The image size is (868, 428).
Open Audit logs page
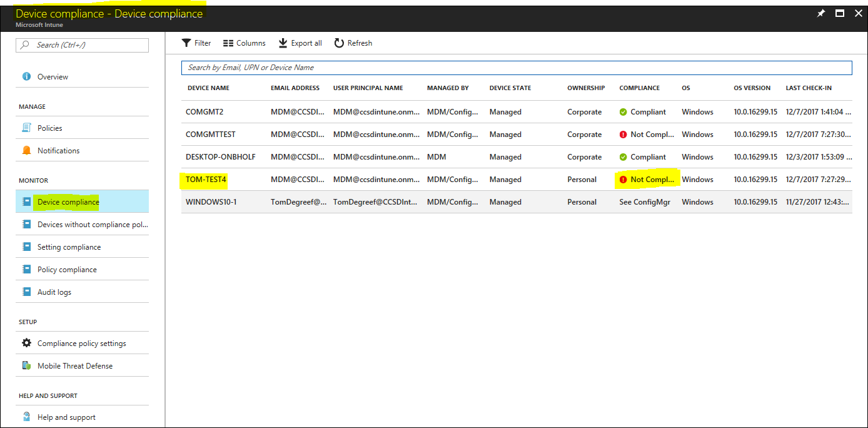click(82, 292)
